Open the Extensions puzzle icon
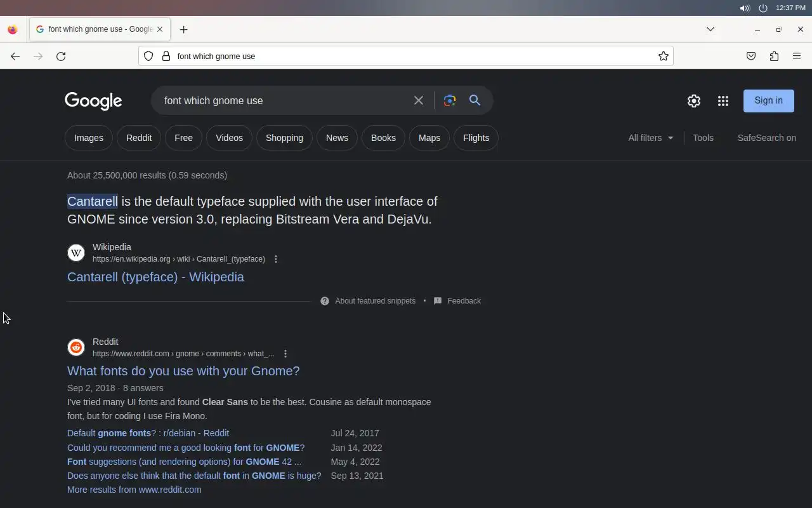The width and height of the screenshot is (812, 508). pos(774,56)
